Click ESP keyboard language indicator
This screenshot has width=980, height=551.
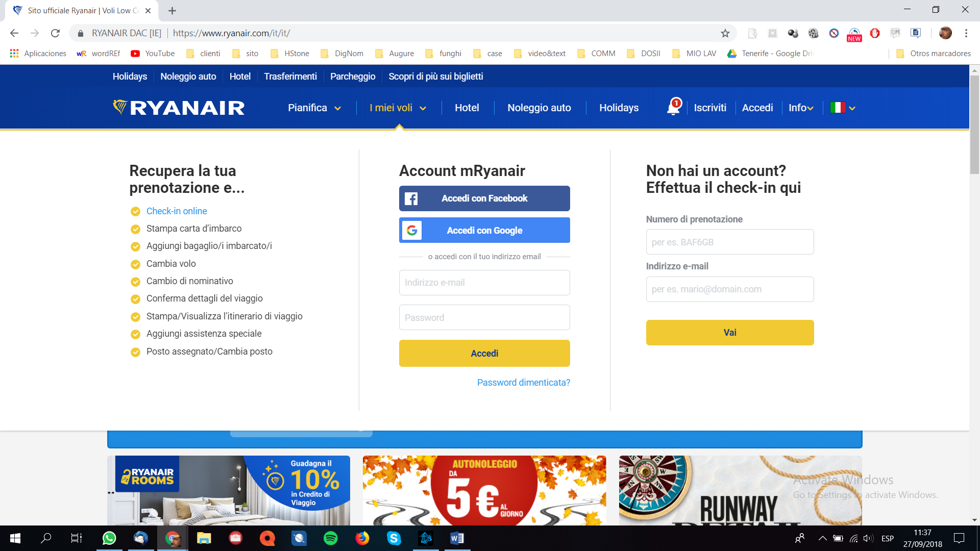[x=888, y=538]
